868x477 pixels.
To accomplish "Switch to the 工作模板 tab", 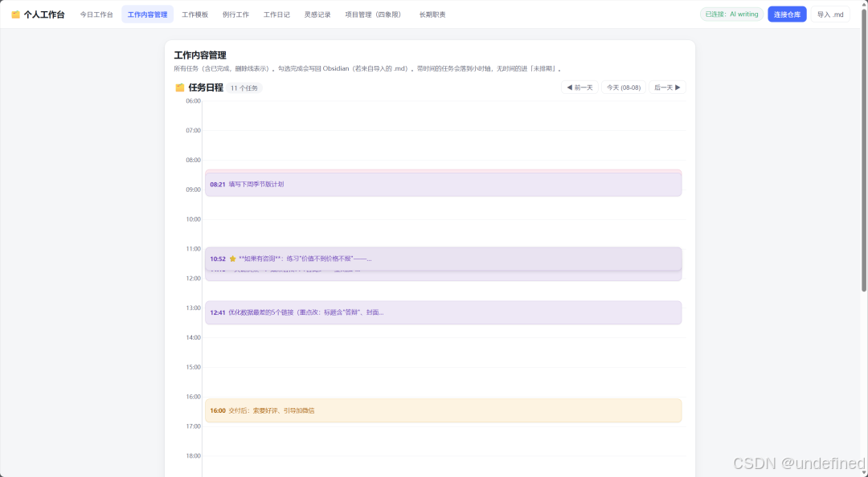I will pyautogui.click(x=194, y=14).
